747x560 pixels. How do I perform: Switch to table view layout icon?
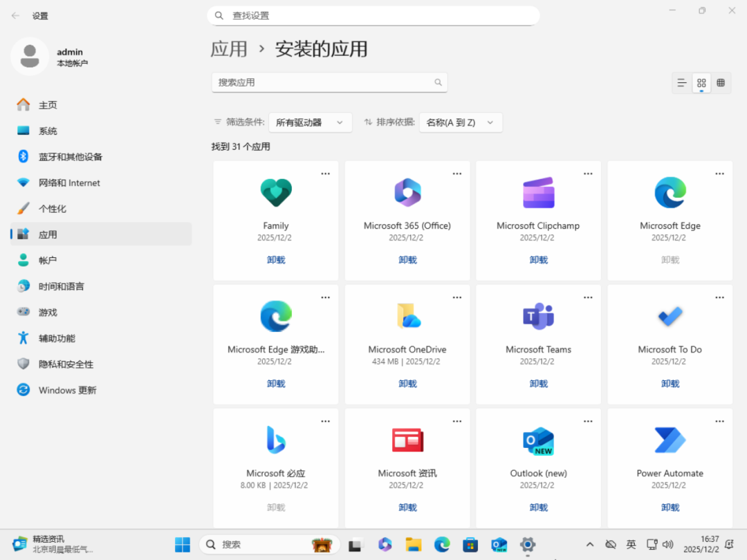click(x=721, y=83)
